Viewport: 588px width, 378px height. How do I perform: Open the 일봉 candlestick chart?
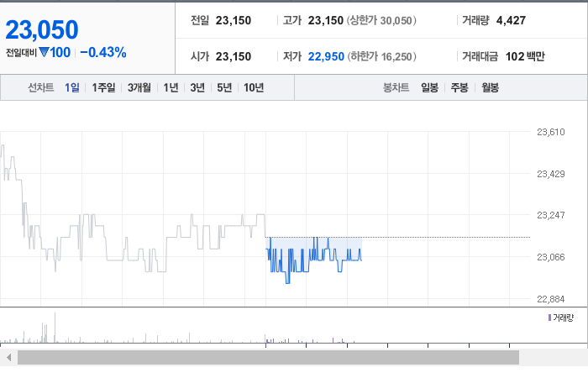tap(430, 87)
